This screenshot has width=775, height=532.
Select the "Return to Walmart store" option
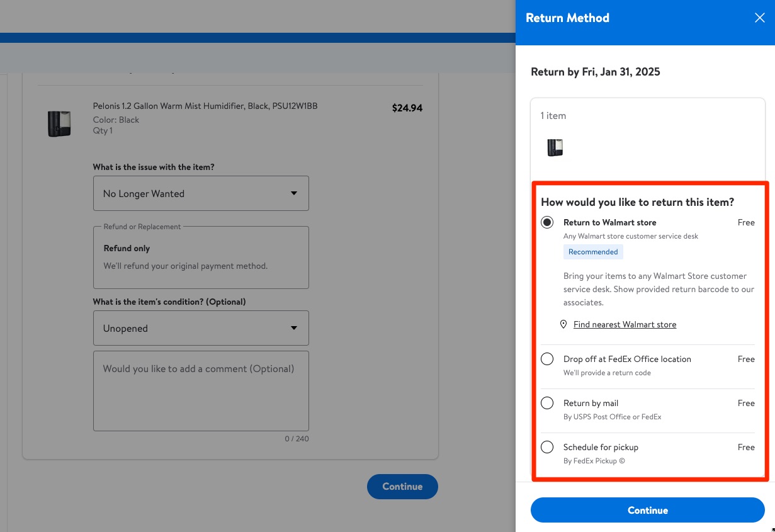point(547,222)
